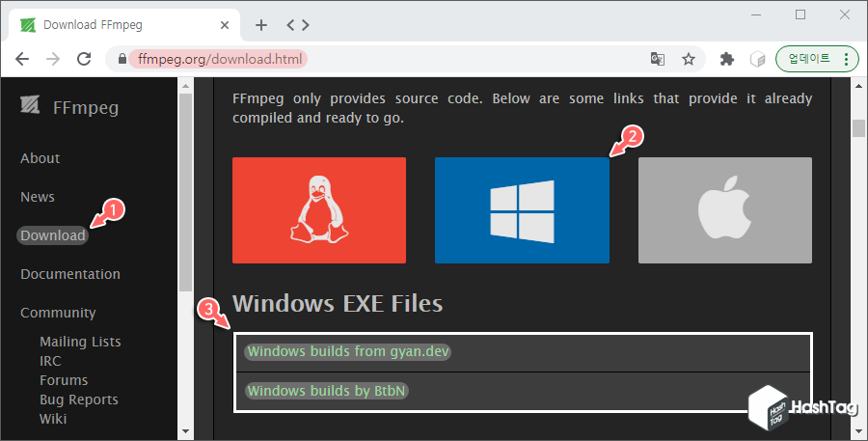Click the browser forward arrow
The image size is (868, 441).
(x=53, y=59)
